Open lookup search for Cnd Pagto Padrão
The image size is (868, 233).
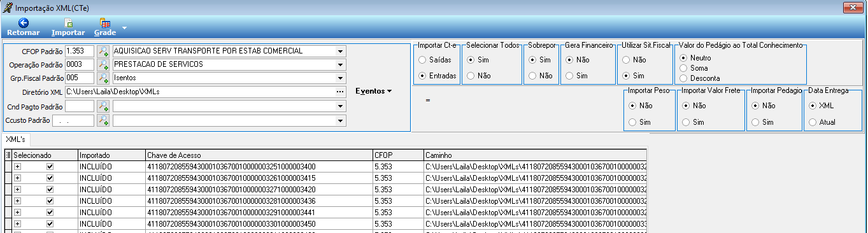103,106
